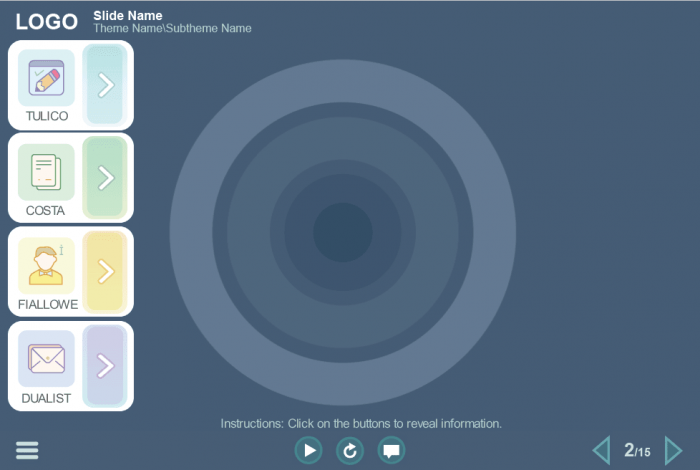Expand COSTA with the green chevron

coord(105,178)
